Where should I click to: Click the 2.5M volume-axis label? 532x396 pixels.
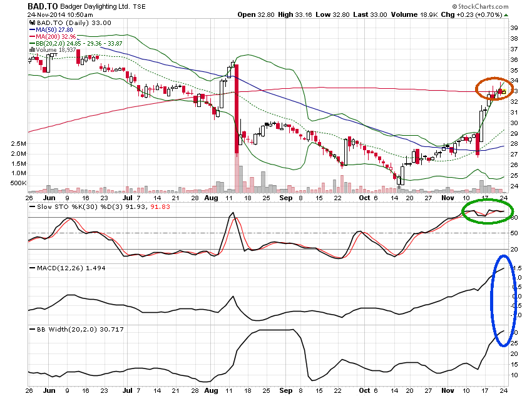tap(18, 144)
